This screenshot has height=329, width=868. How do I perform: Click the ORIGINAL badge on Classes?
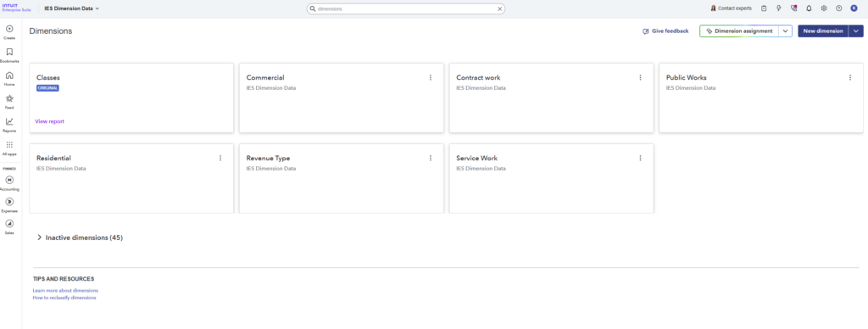pyautogui.click(x=47, y=87)
